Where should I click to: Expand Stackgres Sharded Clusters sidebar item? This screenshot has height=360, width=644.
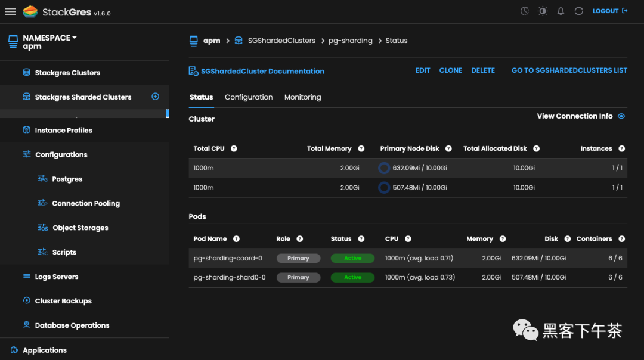click(x=83, y=97)
